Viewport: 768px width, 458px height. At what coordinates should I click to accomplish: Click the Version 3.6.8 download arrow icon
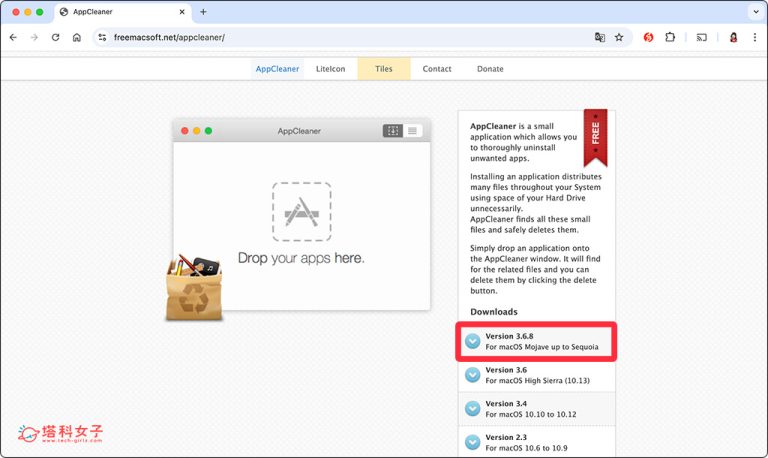473,341
